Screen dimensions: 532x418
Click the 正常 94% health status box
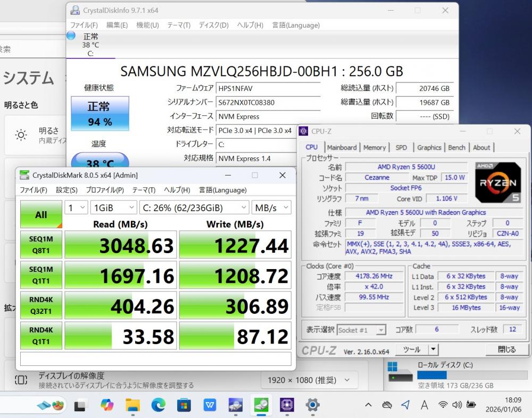[x=100, y=114]
